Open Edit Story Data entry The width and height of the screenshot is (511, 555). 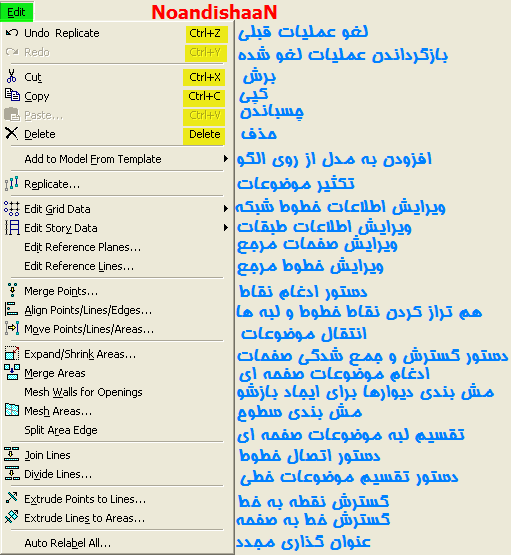pos(61,228)
